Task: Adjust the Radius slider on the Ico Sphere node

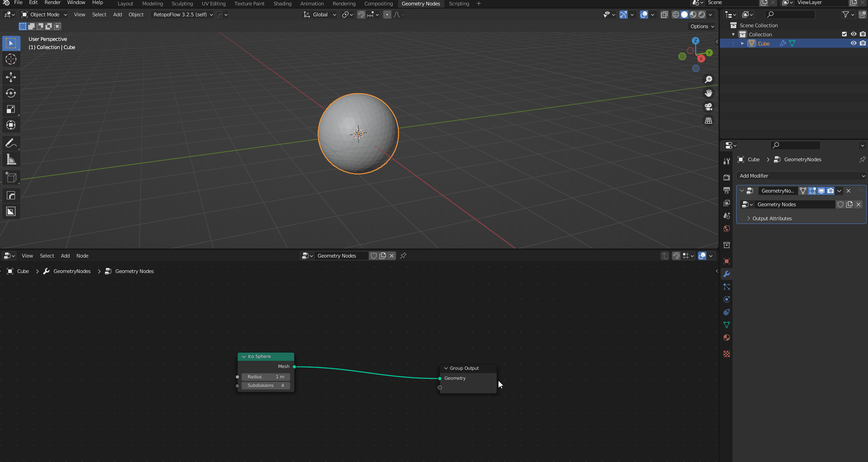Action: point(266,377)
